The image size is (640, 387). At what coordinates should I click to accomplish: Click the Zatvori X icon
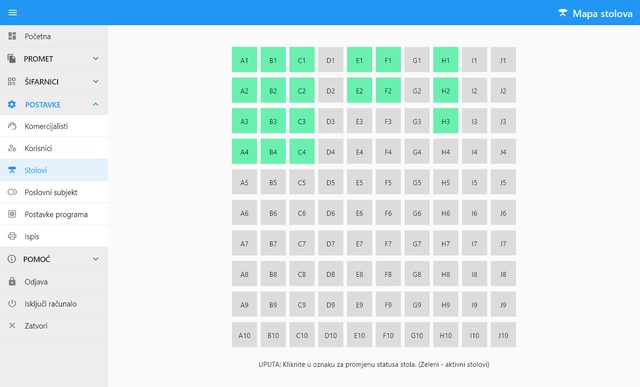pyautogui.click(x=12, y=326)
